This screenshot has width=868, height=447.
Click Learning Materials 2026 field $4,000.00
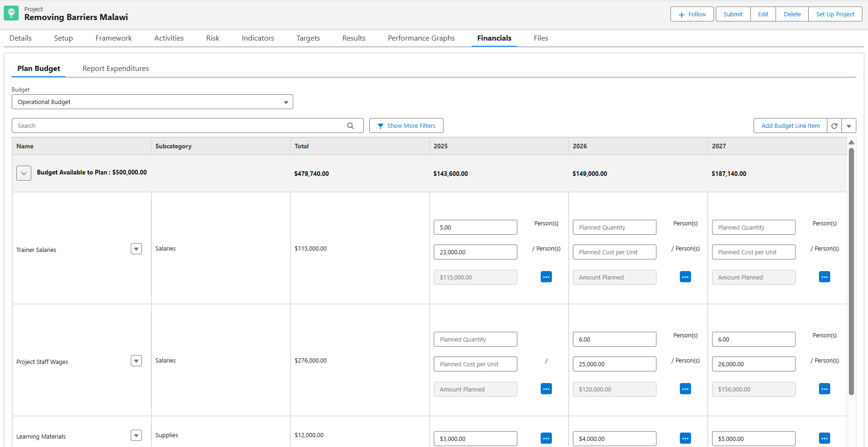(614, 439)
